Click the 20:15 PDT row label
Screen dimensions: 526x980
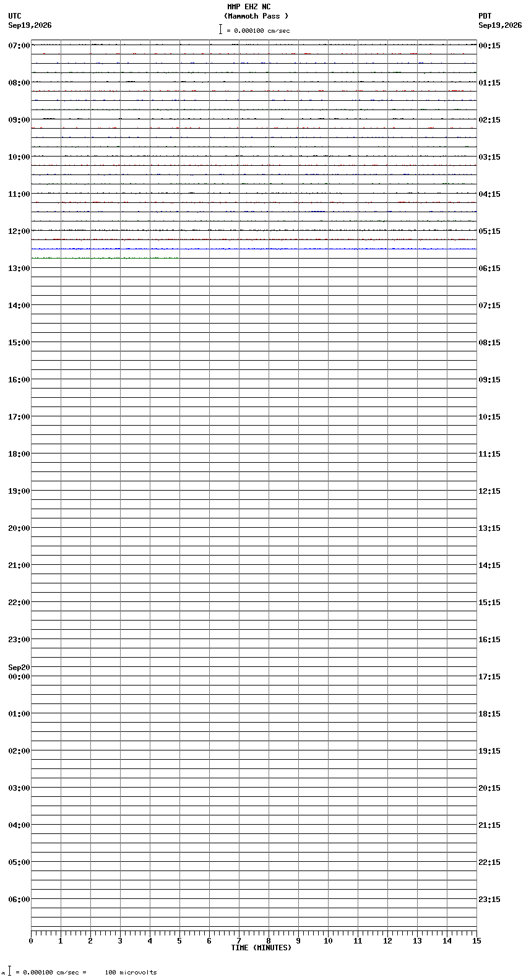489,788
